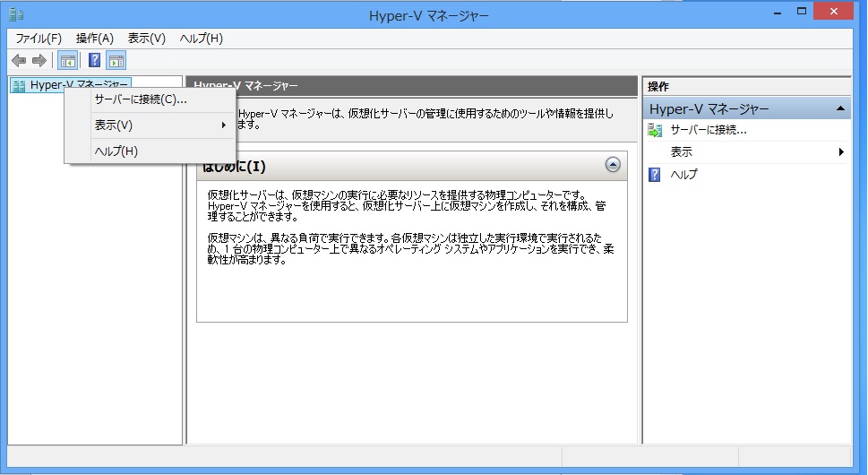Open the blue Help toolbar icon
868x475 pixels.
[95, 60]
